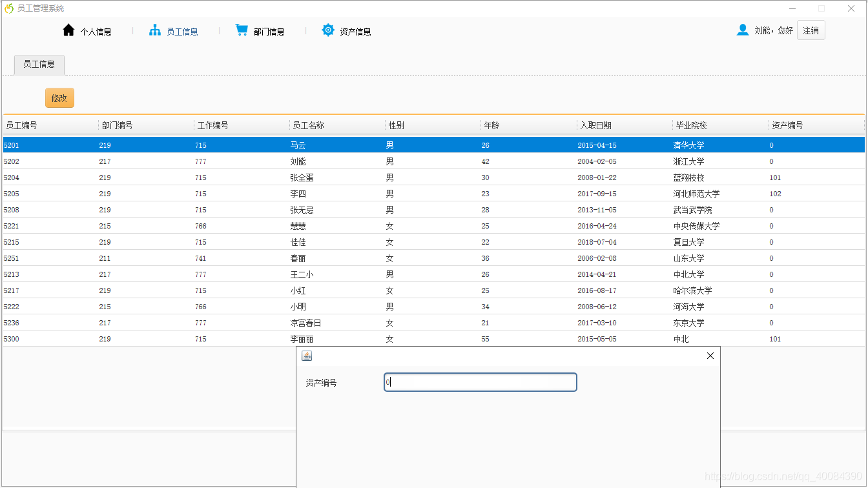The image size is (868, 488).
Task: Click the hire date 2006-02-08 cell
Action: (625, 258)
